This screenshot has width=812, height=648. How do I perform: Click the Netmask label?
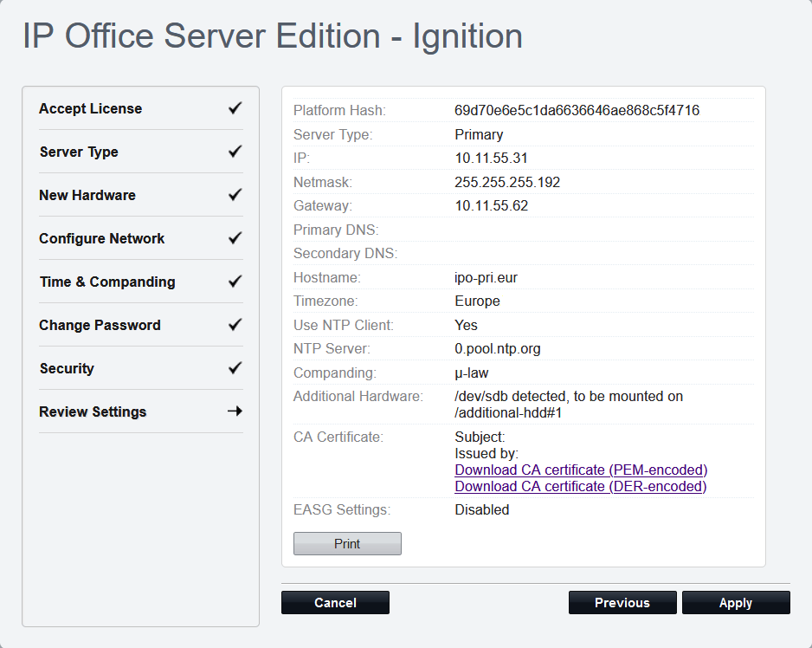pos(323,183)
